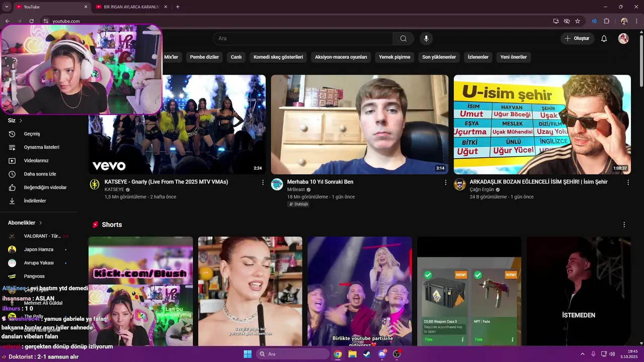
Task: Bookmark this page with the star icon
Action: pyautogui.click(x=578, y=21)
